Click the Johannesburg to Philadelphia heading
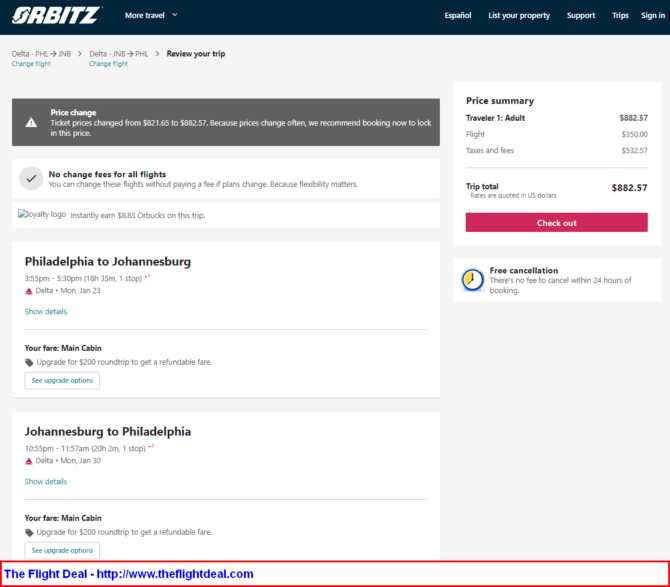Viewport: 670px width, 587px height. (x=108, y=431)
